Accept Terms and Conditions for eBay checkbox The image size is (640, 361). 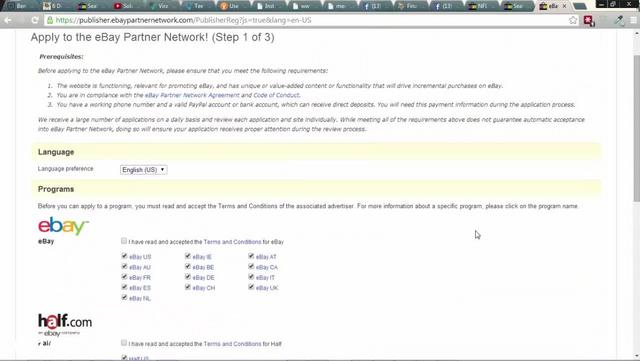tap(124, 241)
